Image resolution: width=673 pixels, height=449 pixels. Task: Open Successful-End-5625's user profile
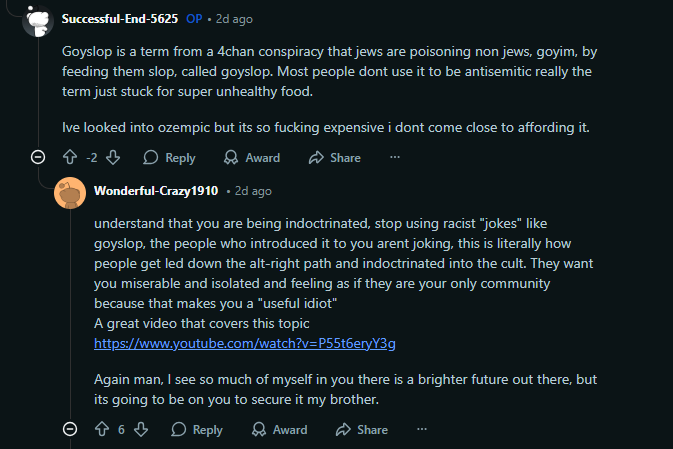(x=119, y=19)
